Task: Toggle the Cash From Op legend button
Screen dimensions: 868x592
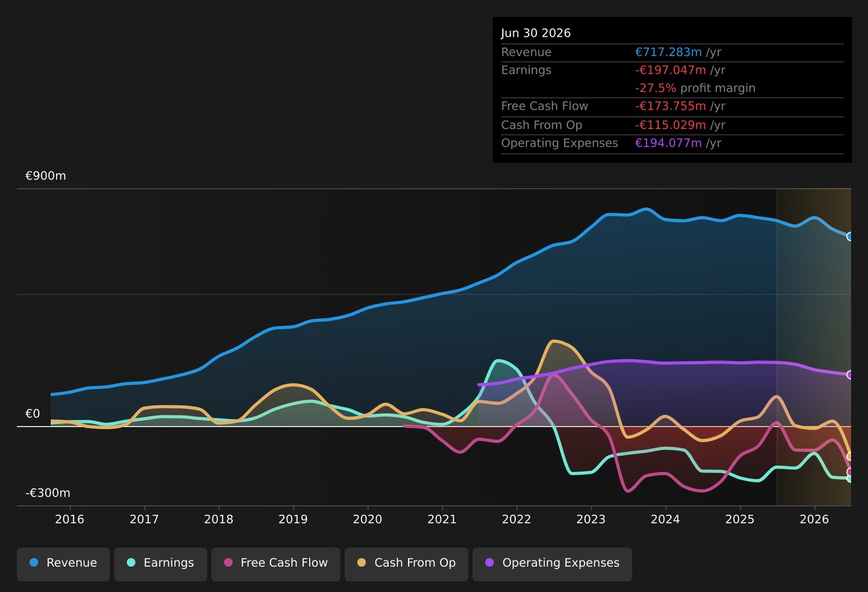Action: tap(406, 564)
